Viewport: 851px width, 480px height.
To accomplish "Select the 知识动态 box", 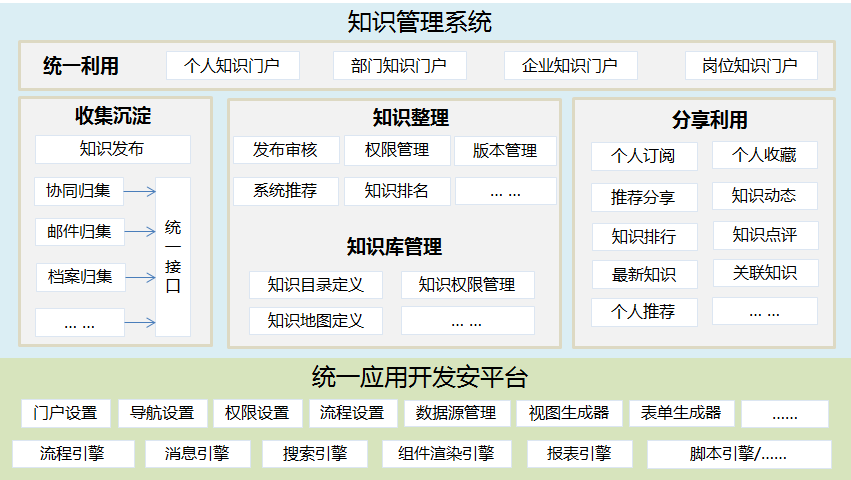I will click(x=764, y=196).
